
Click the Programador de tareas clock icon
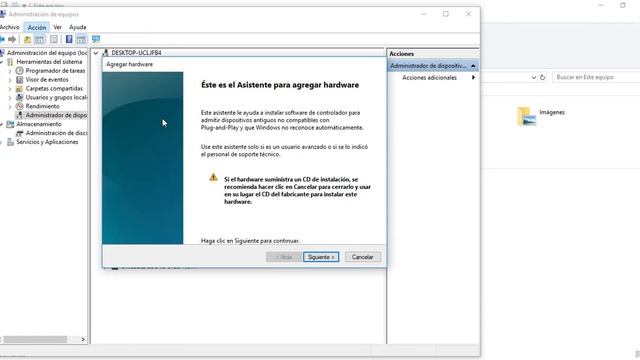pos(19,71)
